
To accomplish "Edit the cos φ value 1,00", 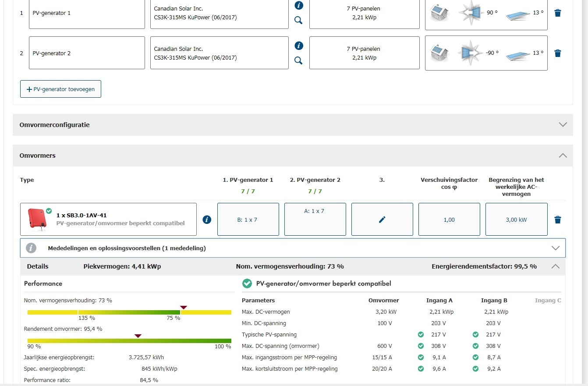I will click(x=449, y=220).
